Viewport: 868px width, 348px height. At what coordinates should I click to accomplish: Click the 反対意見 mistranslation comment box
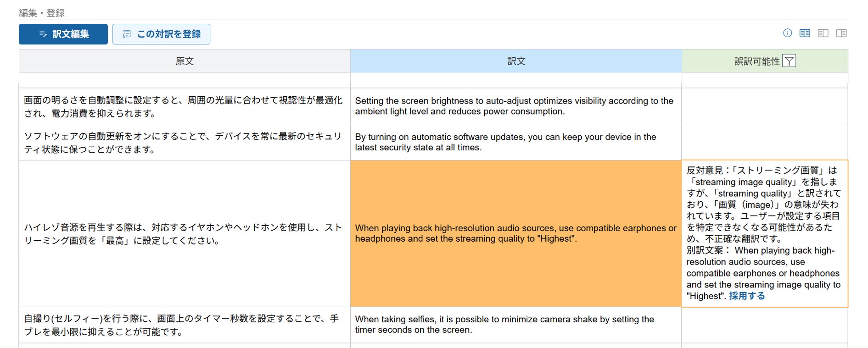point(765,233)
